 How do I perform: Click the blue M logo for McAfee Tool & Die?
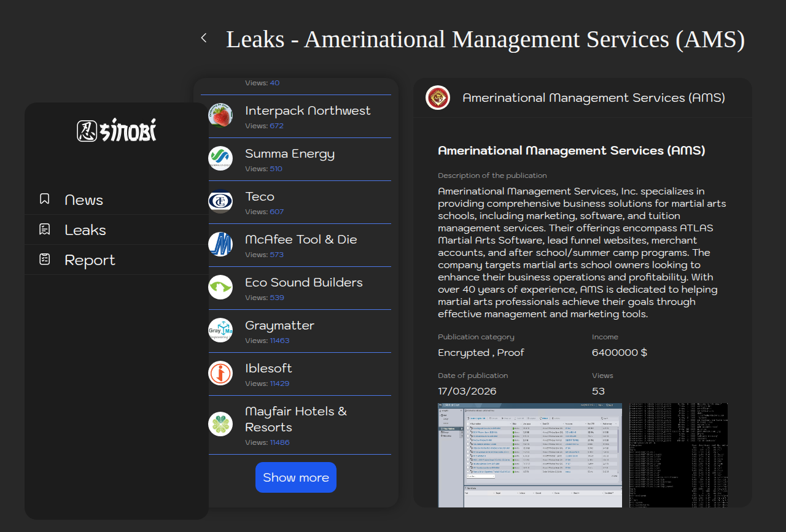(x=220, y=244)
